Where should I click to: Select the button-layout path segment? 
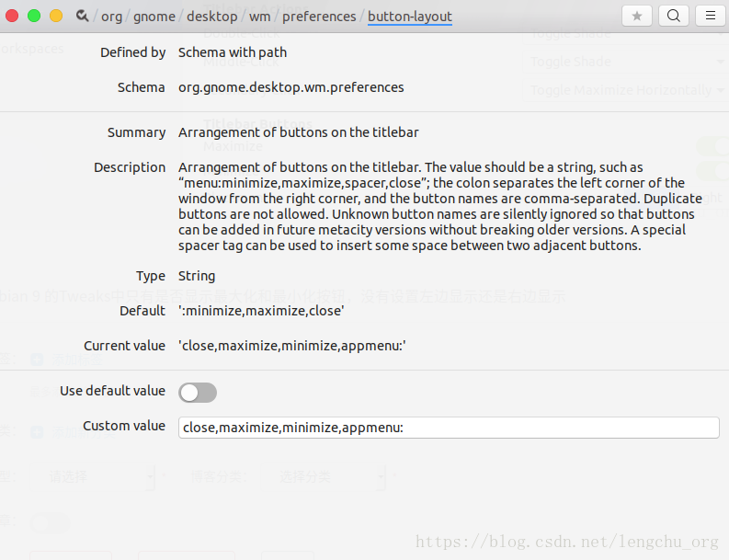point(410,17)
